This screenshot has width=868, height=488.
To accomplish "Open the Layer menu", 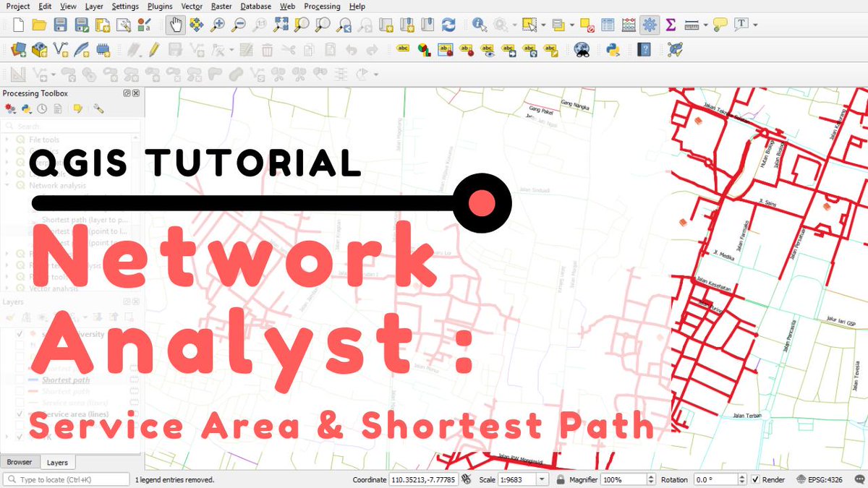I will 94,6.
